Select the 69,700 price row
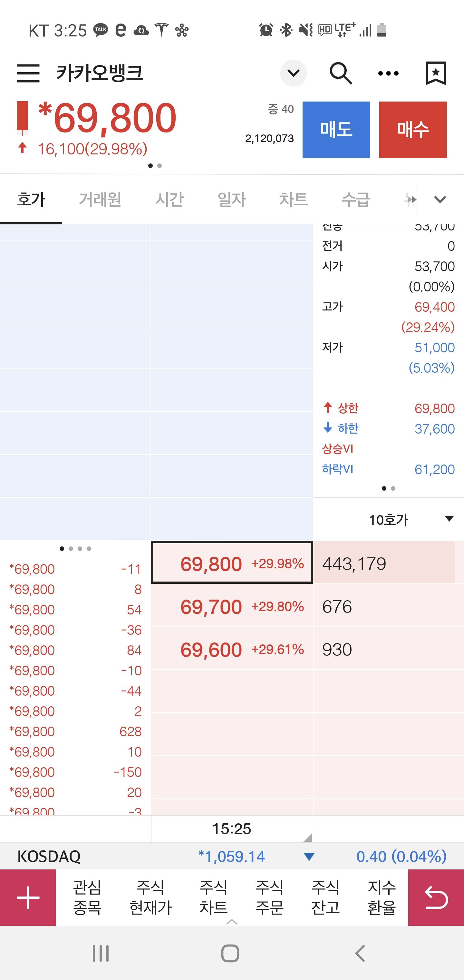464x980 pixels. coord(232,606)
